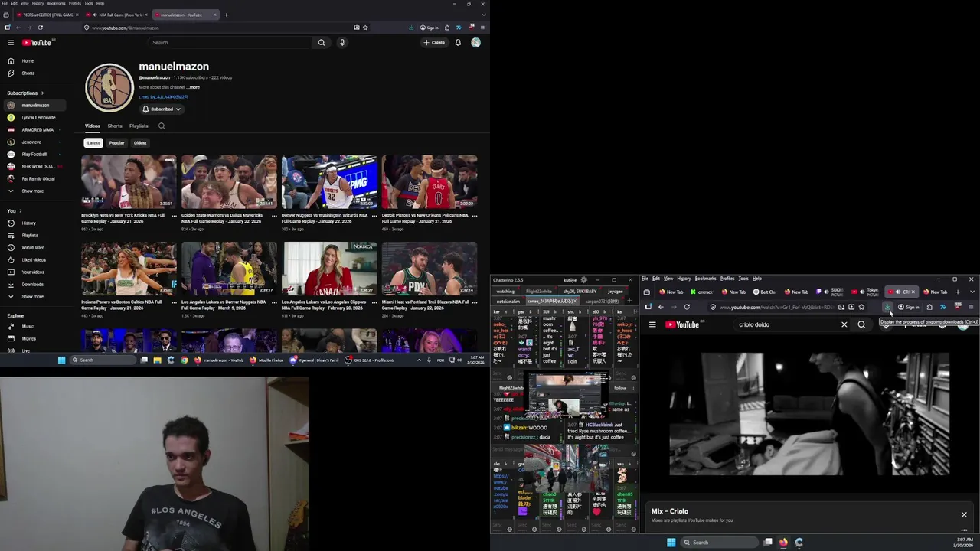Click Sign in in the top Firefox toolbar
The width and height of the screenshot is (980, 551).
pyautogui.click(x=430, y=28)
